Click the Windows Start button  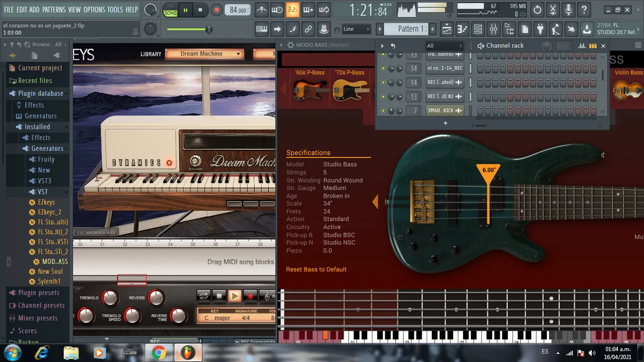click(12, 353)
